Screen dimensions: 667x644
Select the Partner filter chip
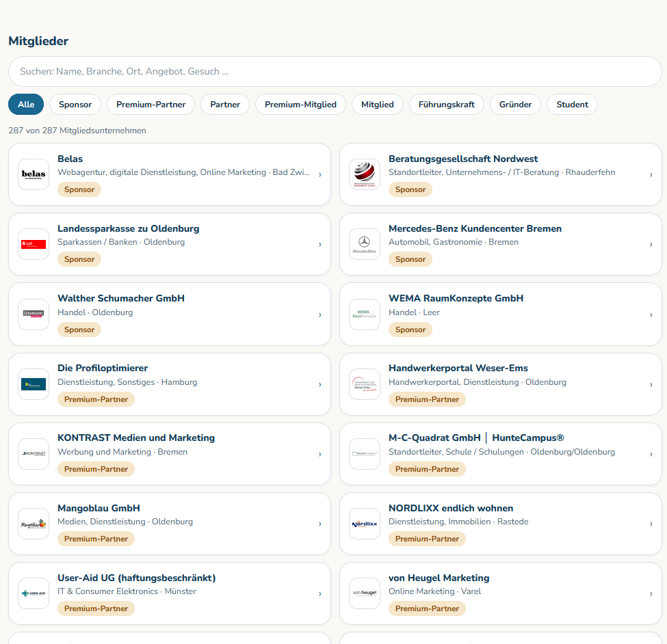coord(225,105)
